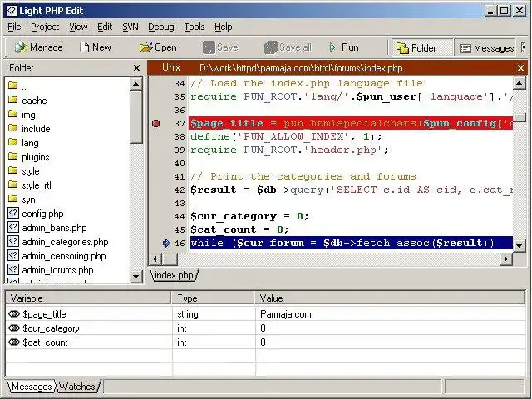Click the admin_bans.php file icon
Screen dimensions: 532x399
click(x=13, y=227)
